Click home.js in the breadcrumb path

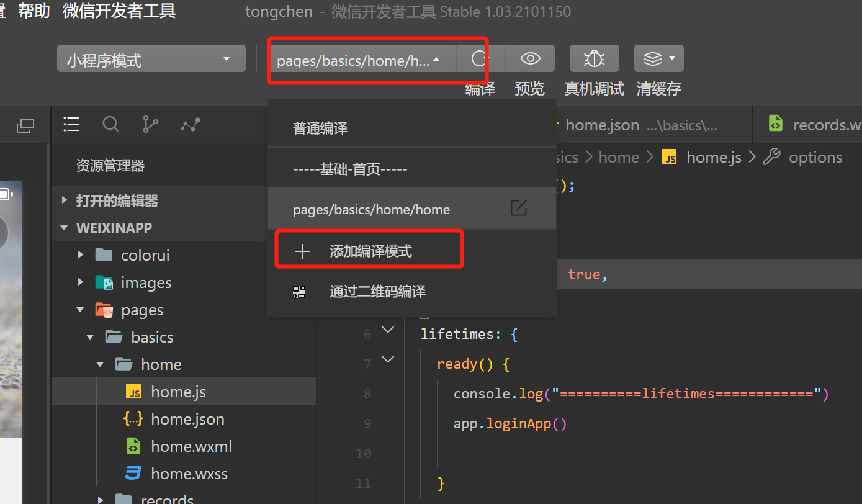pyautogui.click(x=714, y=158)
